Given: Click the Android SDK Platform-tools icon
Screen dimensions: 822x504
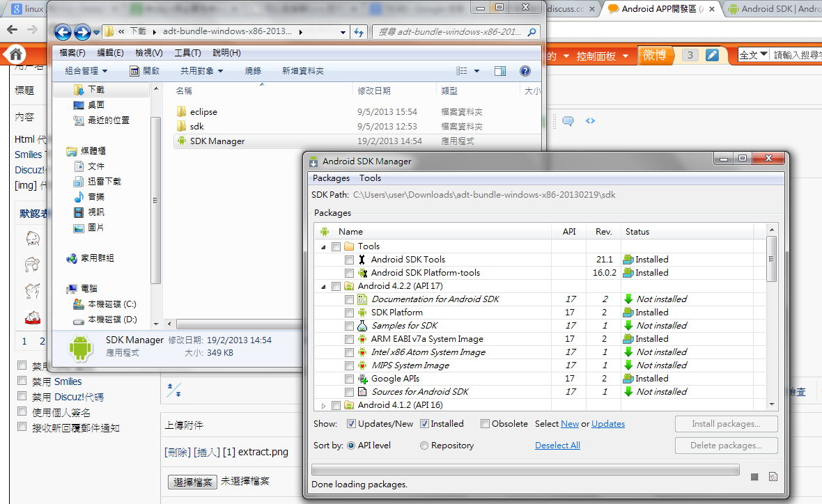Looking at the screenshot, I should click(x=362, y=273).
